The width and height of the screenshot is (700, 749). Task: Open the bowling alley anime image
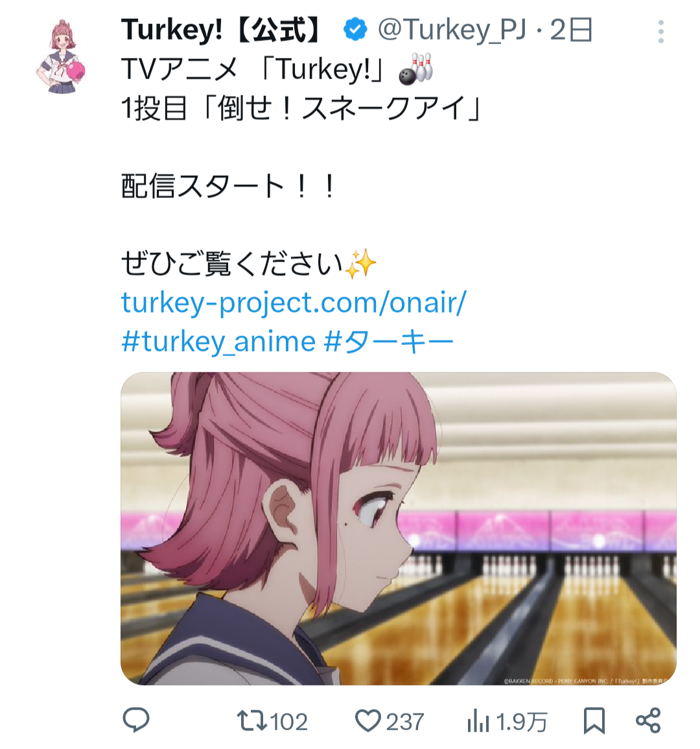pos(398,529)
